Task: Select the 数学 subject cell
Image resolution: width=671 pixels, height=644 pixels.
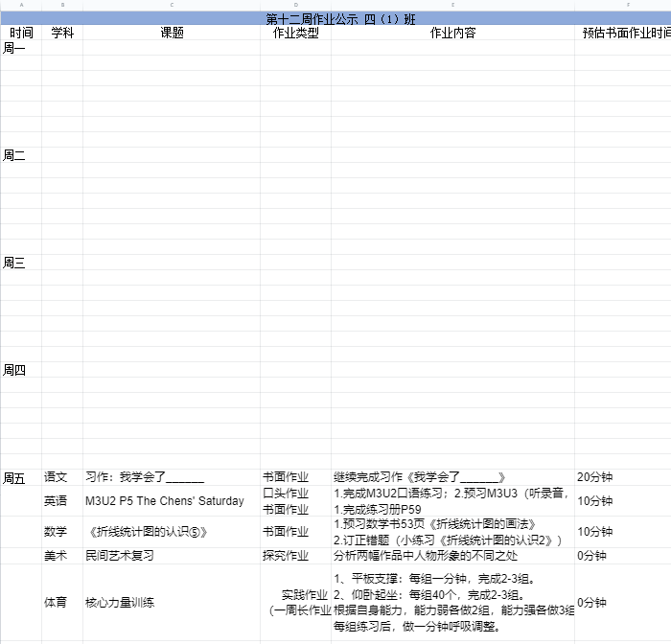Action: 62,532
